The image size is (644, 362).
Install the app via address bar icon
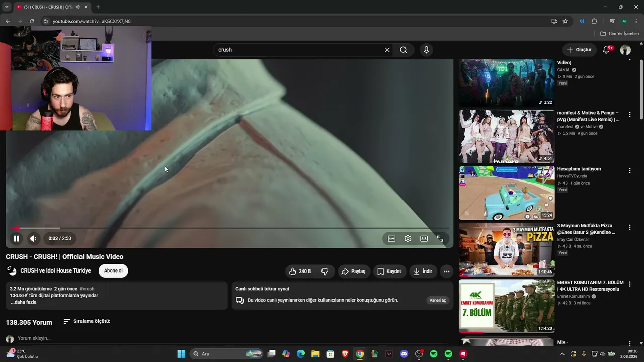pos(554,21)
